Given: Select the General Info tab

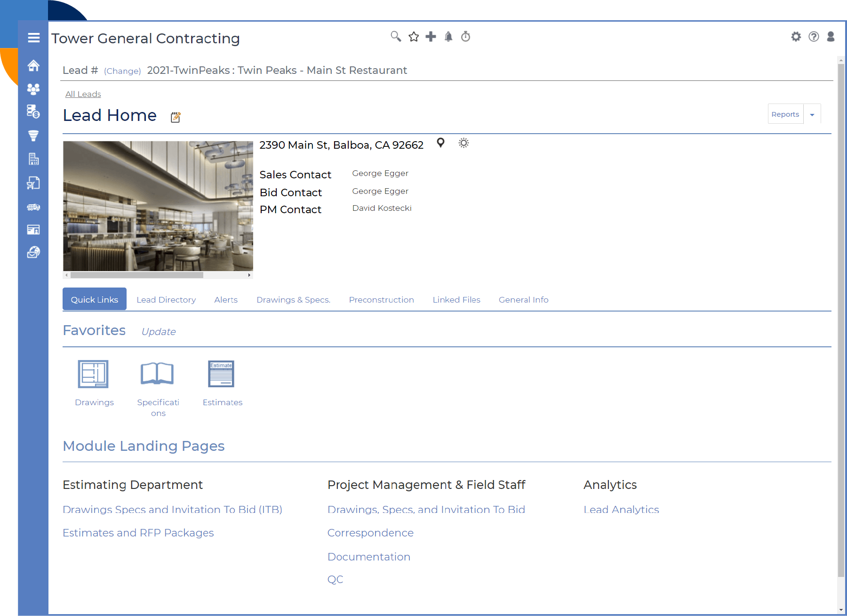Looking at the screenshot, I should (x=523, y=300).
